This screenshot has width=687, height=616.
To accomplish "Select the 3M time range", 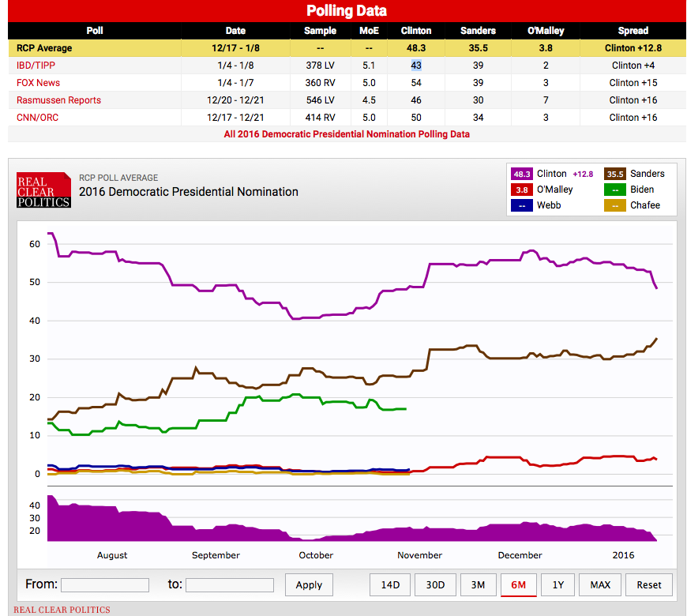I will pos(478,585).
